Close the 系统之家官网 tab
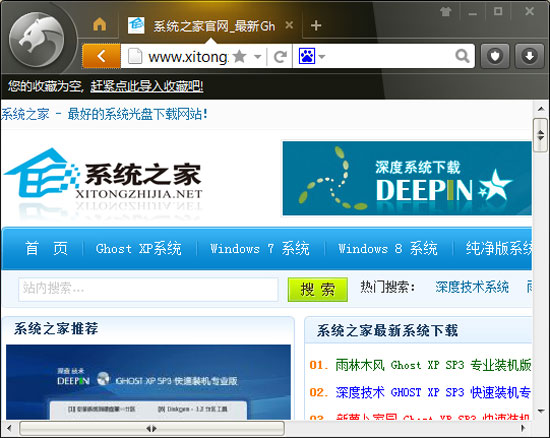Screen dimensions: 550x438 (x=289, y=25)
